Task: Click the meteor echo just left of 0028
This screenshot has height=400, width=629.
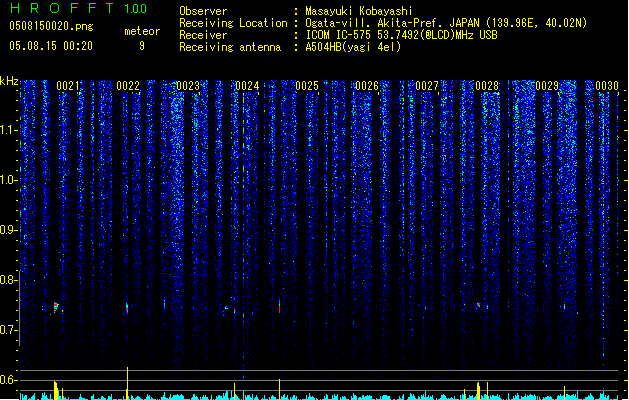Action: [x=478, y=305]
